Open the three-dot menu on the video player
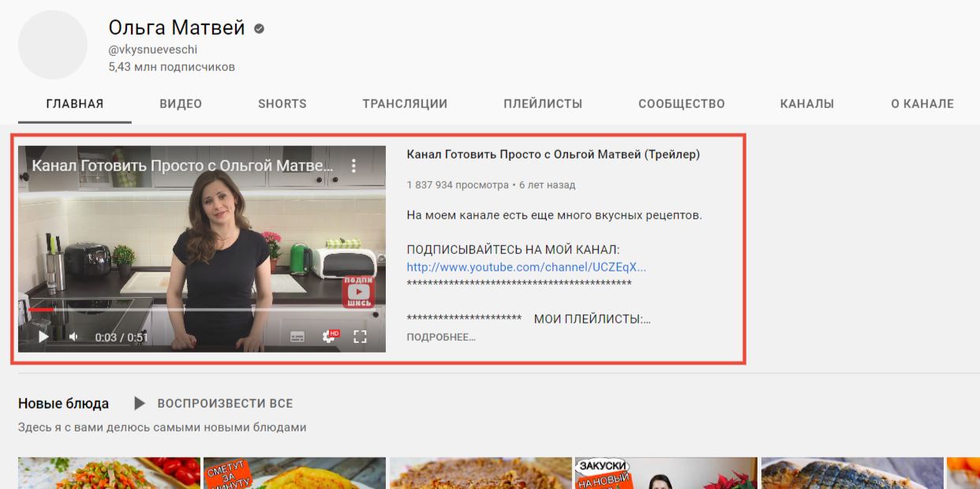The image size is (980, 489). tap(352, 166)
